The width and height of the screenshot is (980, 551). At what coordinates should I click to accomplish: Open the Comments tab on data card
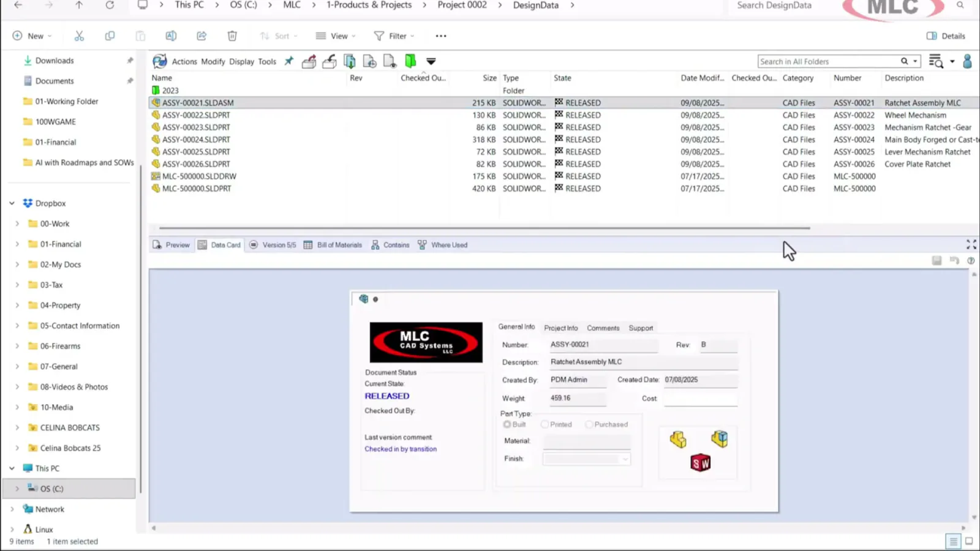[603, 328]
